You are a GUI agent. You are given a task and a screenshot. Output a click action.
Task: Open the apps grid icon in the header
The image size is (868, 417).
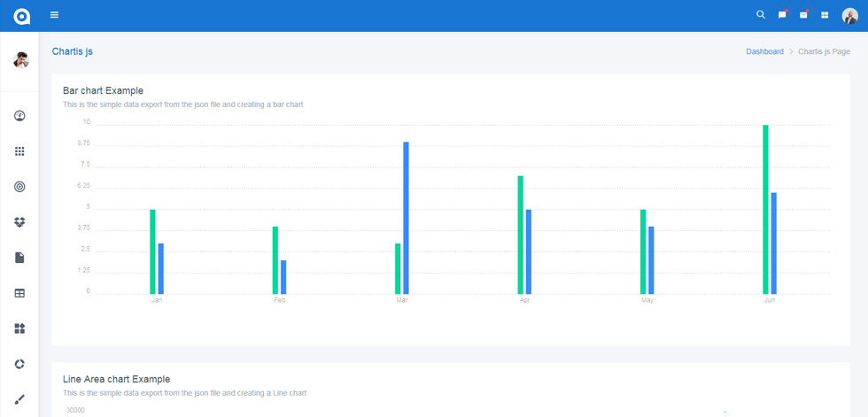[825, 15]
